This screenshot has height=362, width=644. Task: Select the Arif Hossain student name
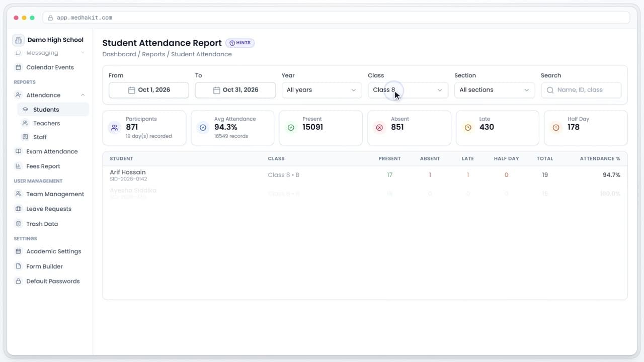(x=128, y=172)
